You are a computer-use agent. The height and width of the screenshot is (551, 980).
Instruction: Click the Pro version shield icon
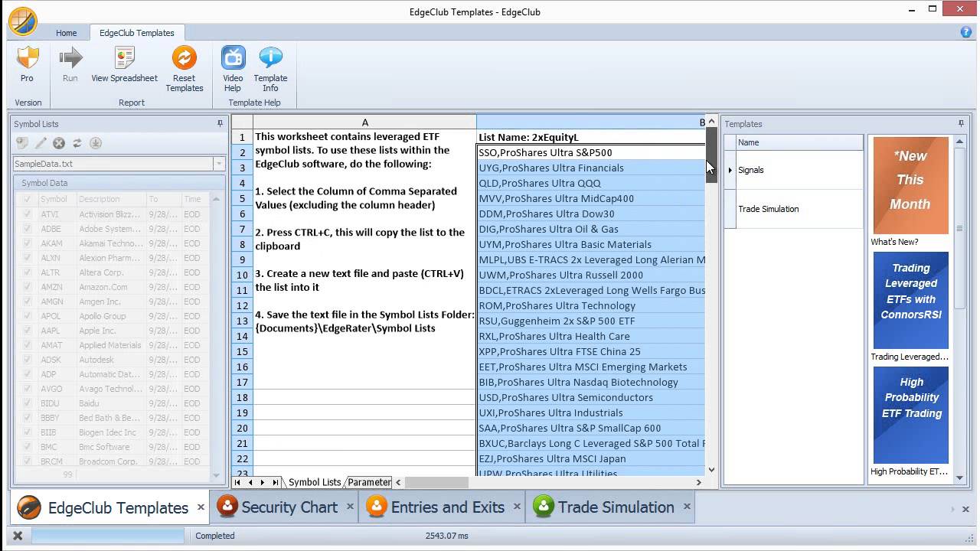coord(28,58)
